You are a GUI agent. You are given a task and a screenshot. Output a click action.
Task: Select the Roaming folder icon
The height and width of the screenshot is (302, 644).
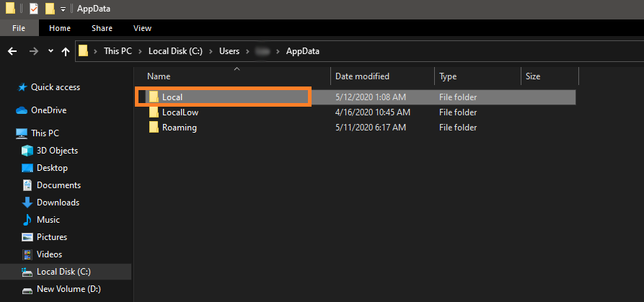point(154,128)
